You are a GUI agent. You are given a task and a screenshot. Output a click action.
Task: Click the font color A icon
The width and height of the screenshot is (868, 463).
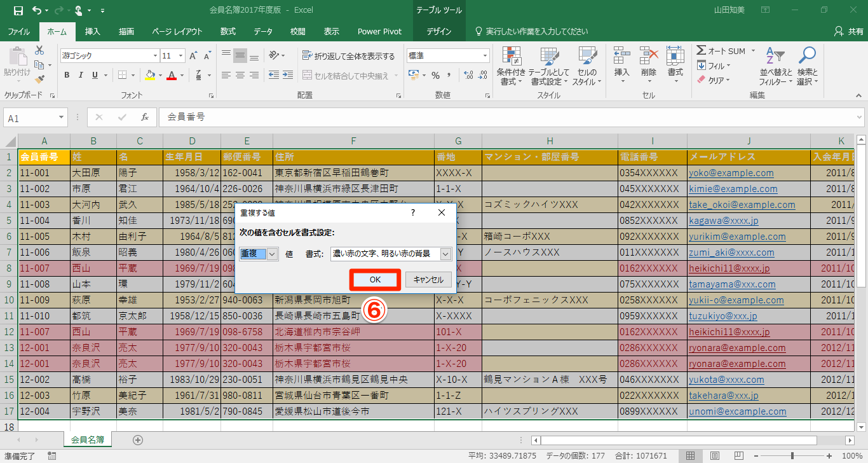pyautogui.click(x=171, y=75)
